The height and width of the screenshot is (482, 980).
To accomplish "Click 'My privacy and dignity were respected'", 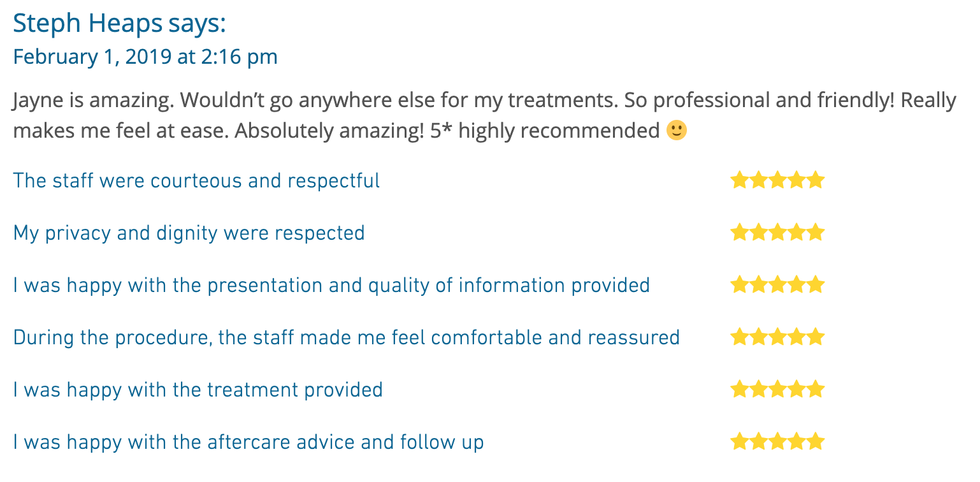I will point(189,233).
